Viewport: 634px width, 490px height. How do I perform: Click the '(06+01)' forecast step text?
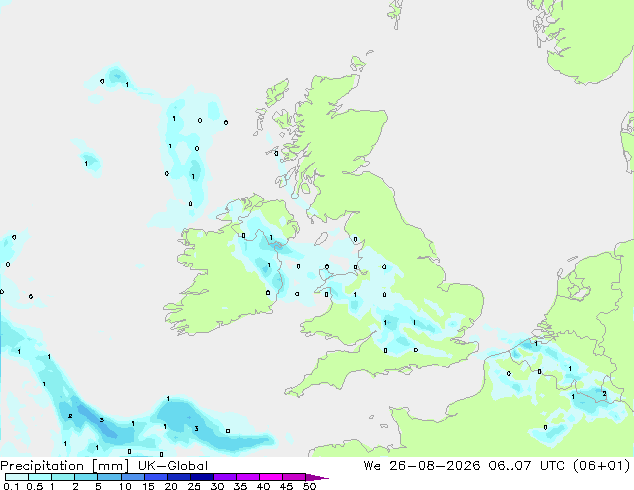[x=602, y=466]
